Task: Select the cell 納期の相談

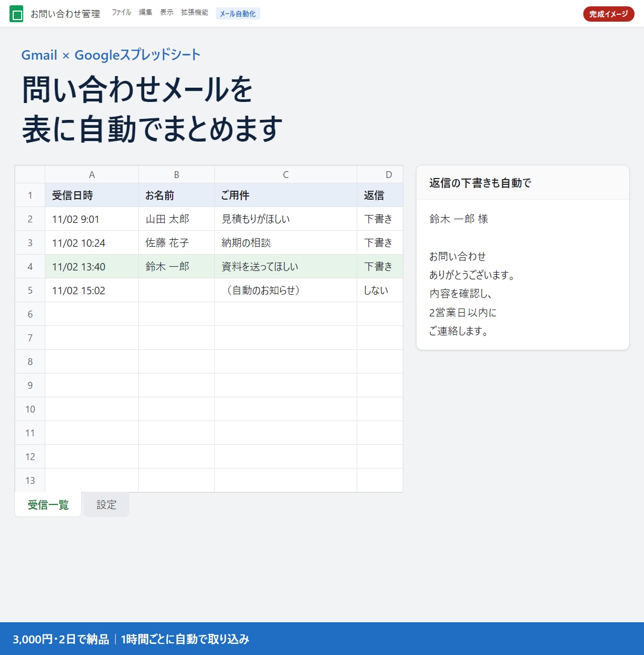Action: click(286, 243)
